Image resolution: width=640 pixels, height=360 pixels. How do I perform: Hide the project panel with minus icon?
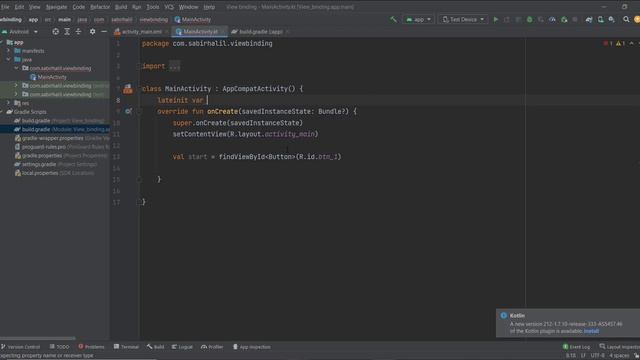(104, 31)
